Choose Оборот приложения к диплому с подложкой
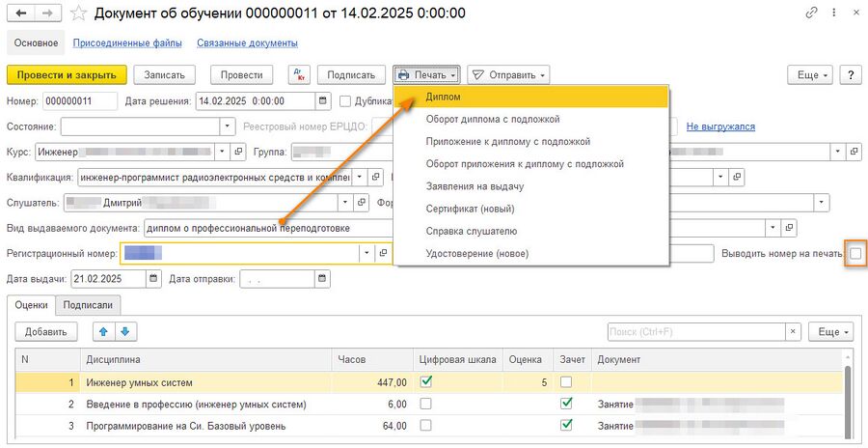 click(531, 164)
